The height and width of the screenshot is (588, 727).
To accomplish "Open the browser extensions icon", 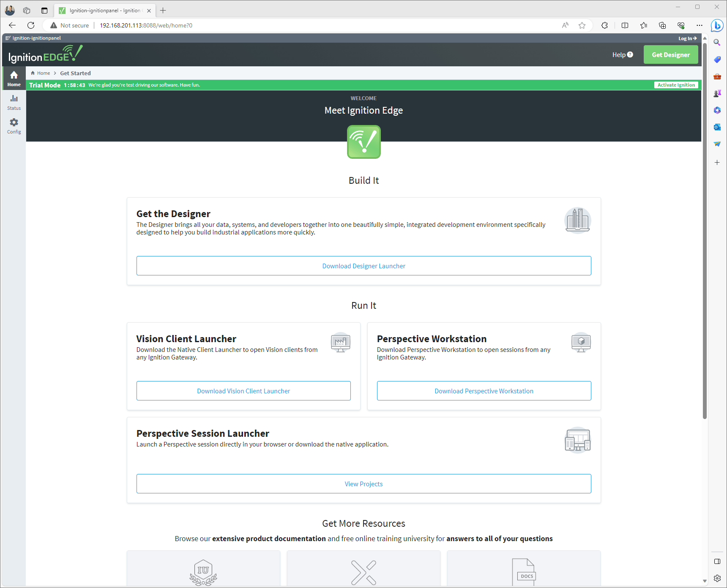I will (x=604, y=25).
